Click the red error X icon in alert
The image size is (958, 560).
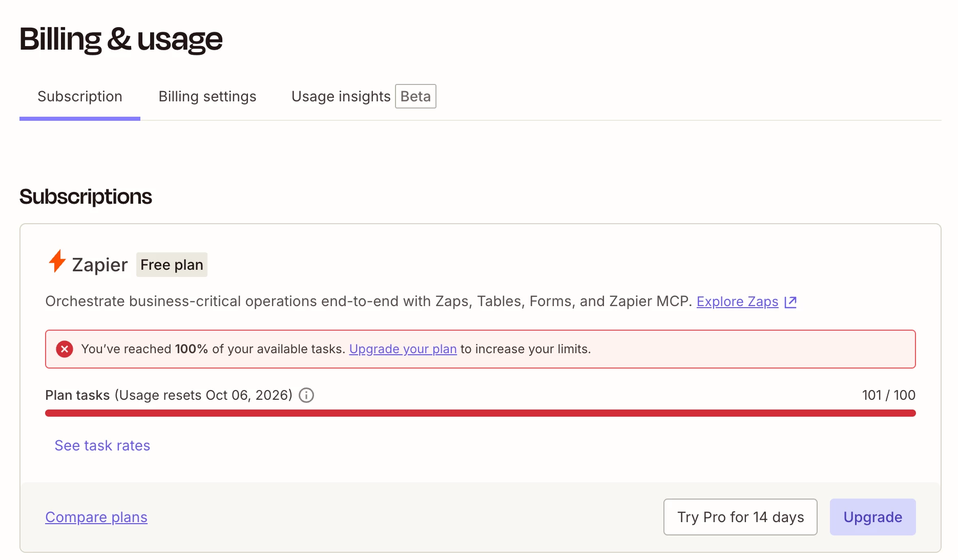point(65,349)
